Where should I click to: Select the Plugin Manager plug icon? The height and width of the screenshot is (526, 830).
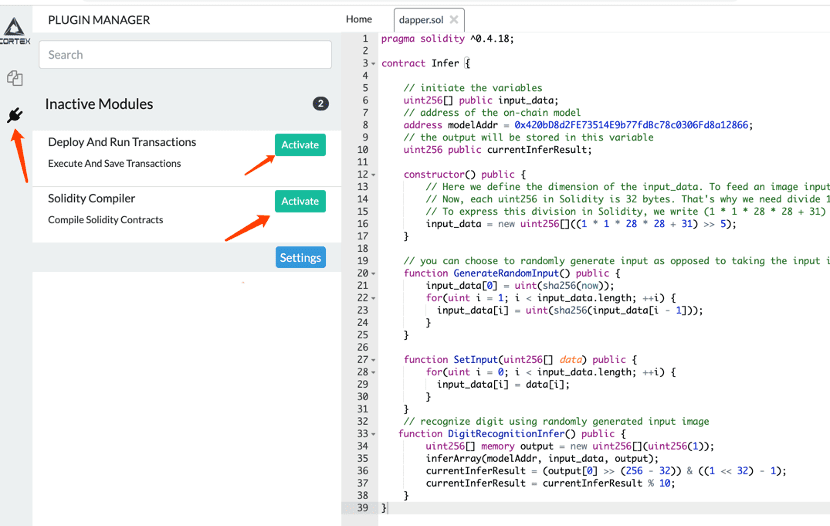15,116
